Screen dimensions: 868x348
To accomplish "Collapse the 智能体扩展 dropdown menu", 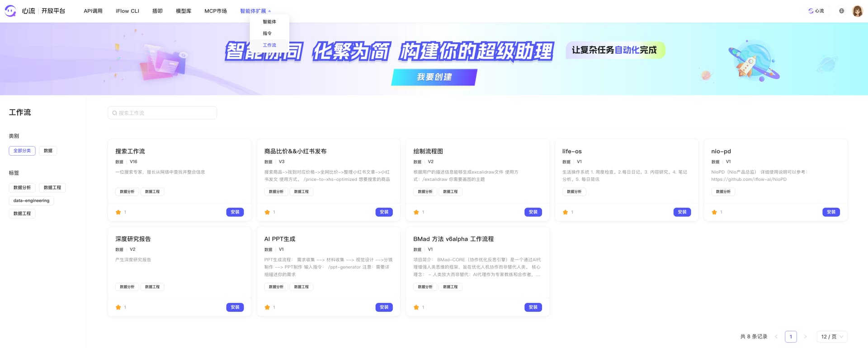I will click(255, 11).
